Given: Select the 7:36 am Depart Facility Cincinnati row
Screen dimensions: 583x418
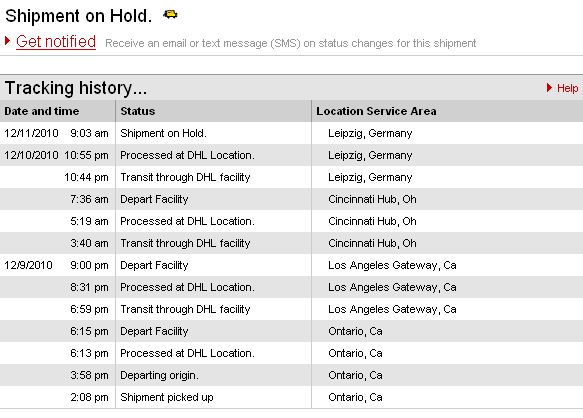Looking at the screenshot, I should [292, 199].
